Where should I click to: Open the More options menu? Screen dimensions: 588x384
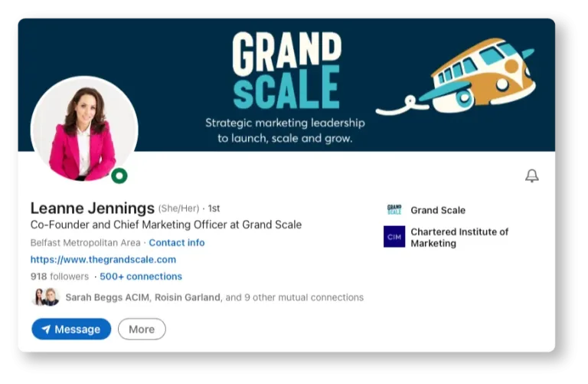point(142,330)
